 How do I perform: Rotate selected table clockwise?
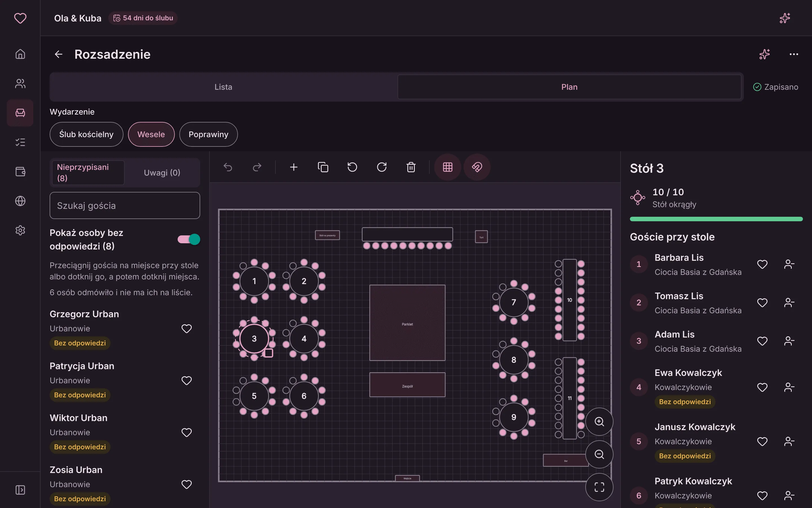pos(382,167)
